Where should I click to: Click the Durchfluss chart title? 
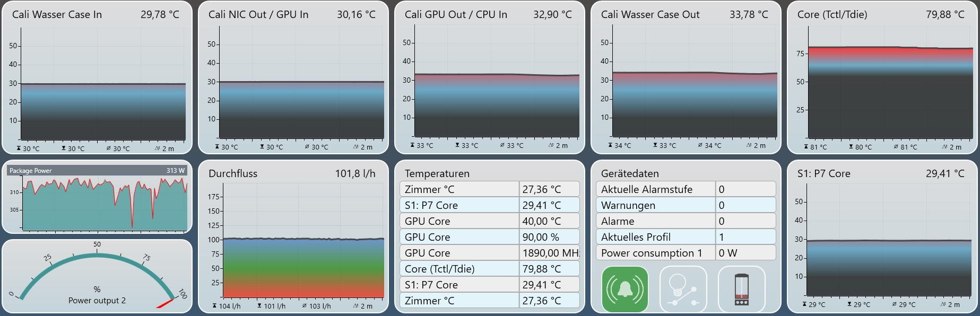tap(233, 174)
